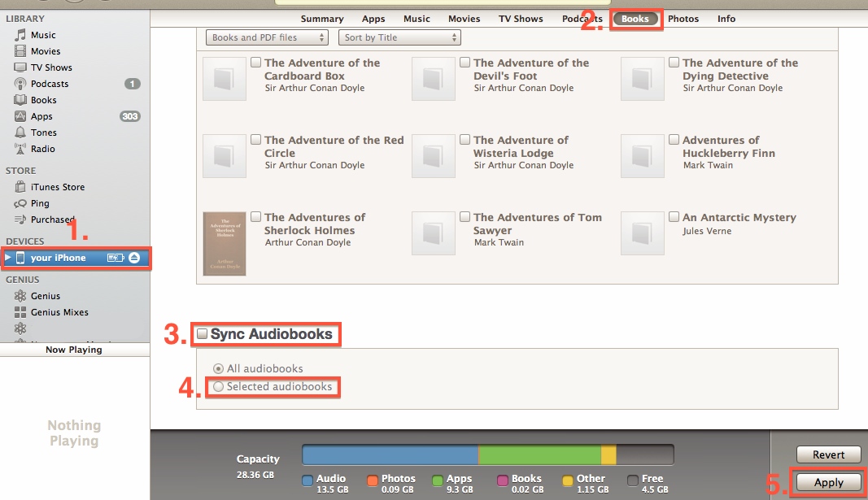Click the battery icon beside your iPhone
The image size is (868, 500).
click(116, 258)
